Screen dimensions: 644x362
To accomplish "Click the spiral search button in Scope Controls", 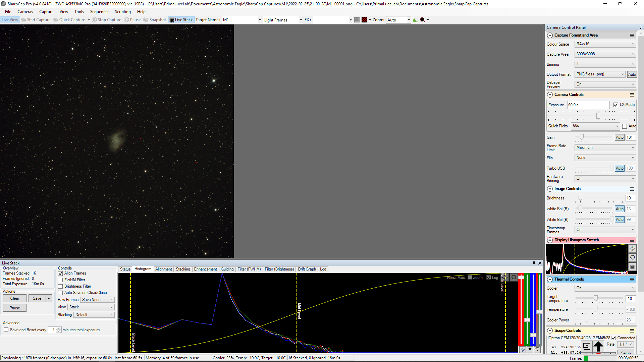I will point(587,346).
